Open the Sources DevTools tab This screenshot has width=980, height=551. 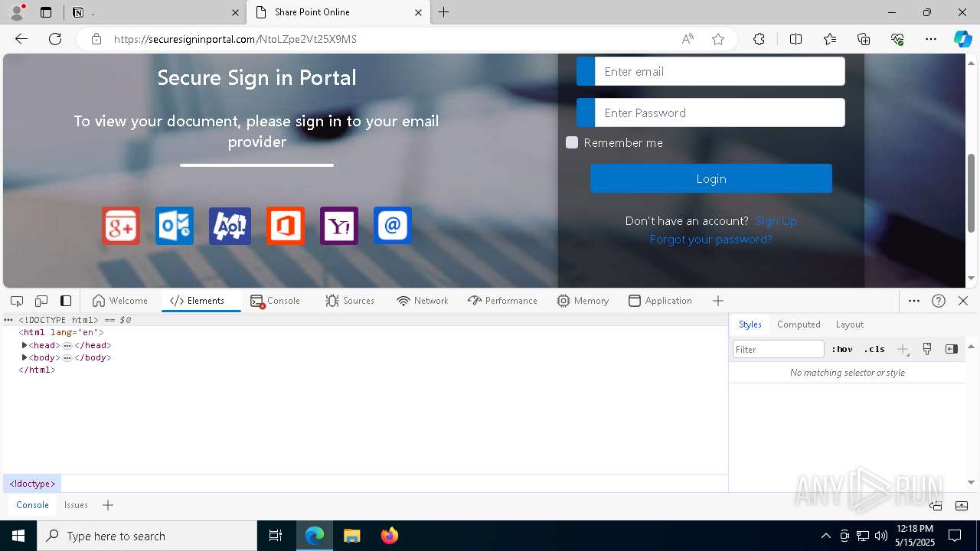click(350, 301)
